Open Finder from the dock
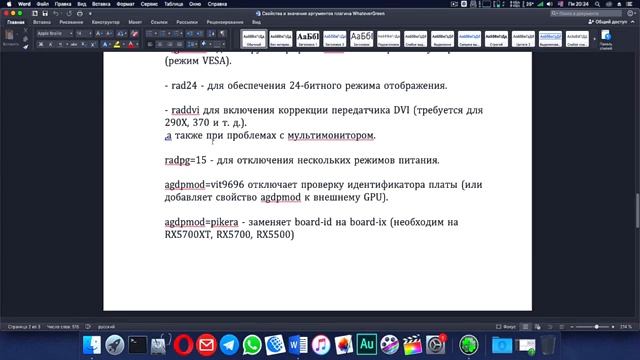The image size is (640, 360). (x=92, y=345)
